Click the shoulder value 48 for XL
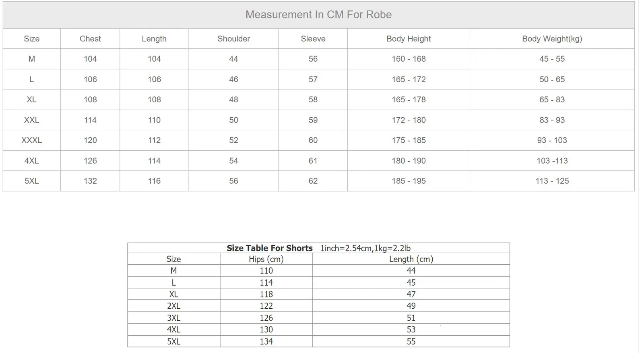 tap(233, 100)
